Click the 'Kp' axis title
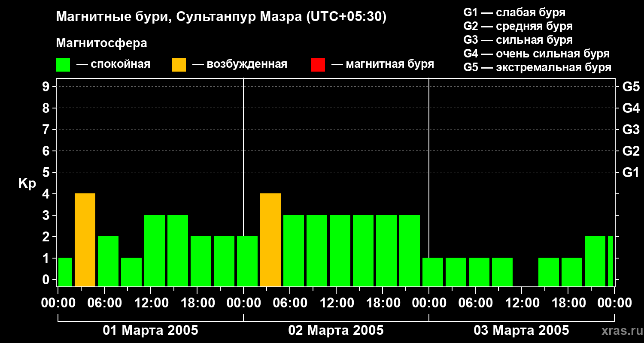This screenshot has width=644, height=343. click(x=27, y=184)
